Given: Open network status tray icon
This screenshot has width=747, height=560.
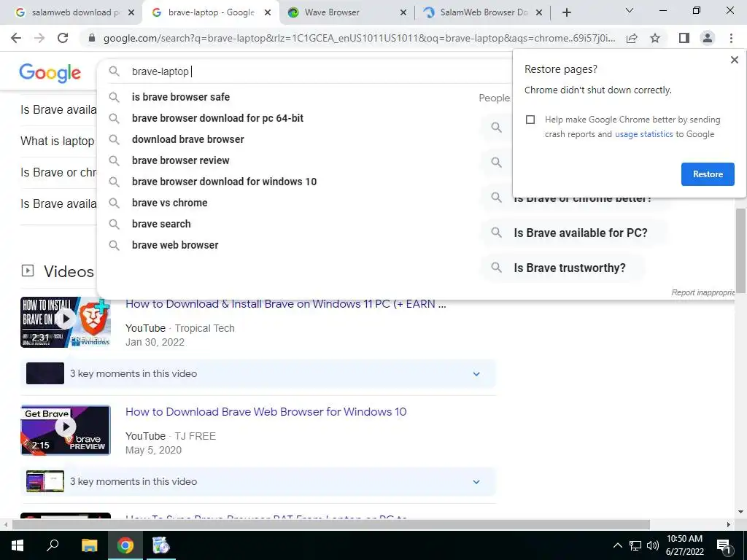Looking at the screenshot, I should pos(635,545).
